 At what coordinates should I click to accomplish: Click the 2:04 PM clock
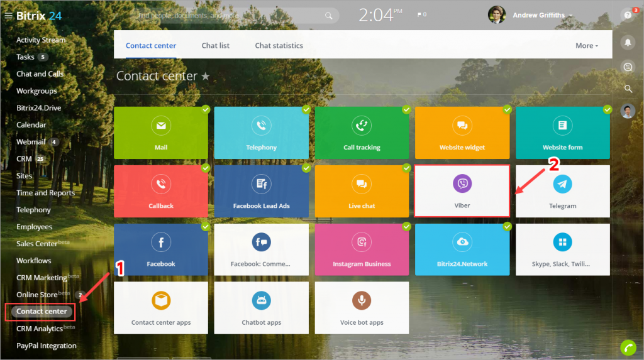[380, 15]
